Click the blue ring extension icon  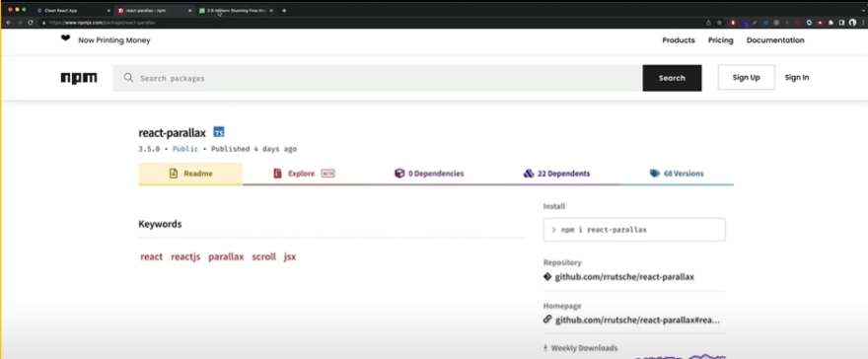click(810, 23)
